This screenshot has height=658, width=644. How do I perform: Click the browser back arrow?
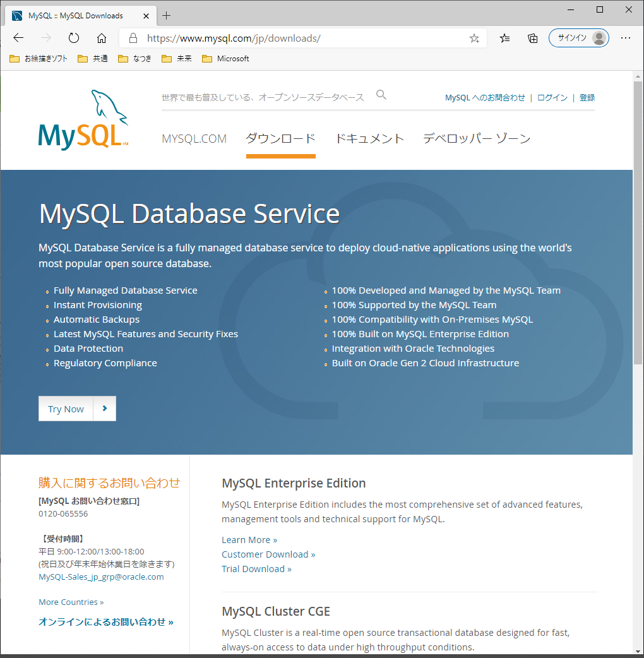(18, 38)
